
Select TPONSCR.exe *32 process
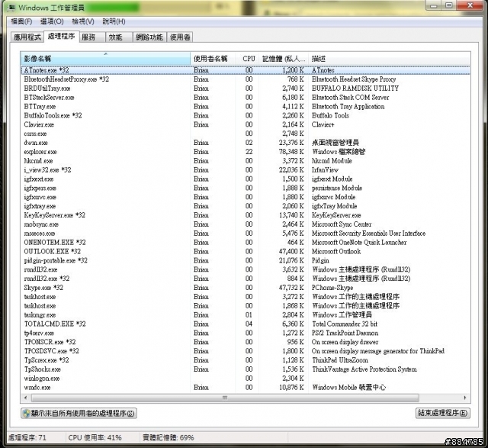[x=246, y=342]
